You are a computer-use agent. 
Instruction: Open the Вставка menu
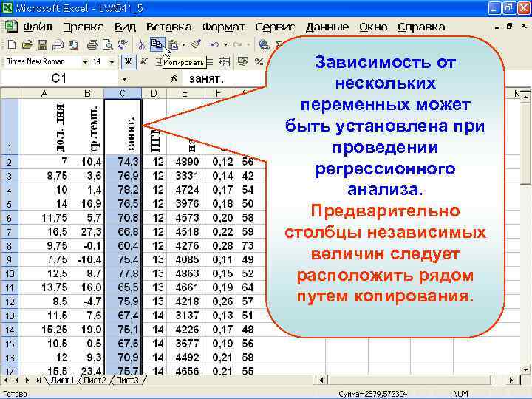coord(168,27)
